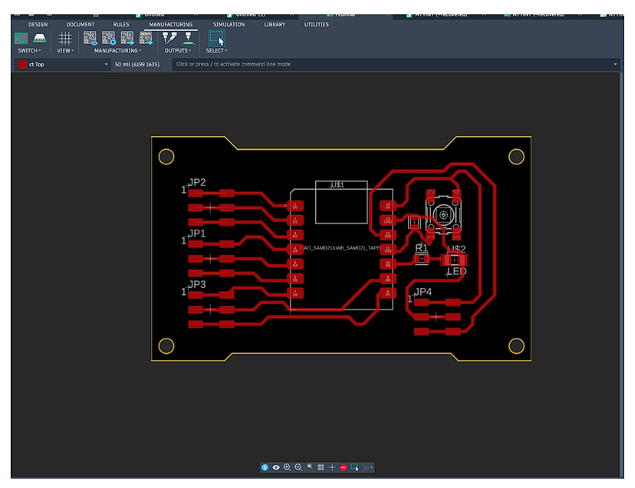Click the 3D PCB view icon
The width and height of the screenshot is (635, 488).
[39, 38]
